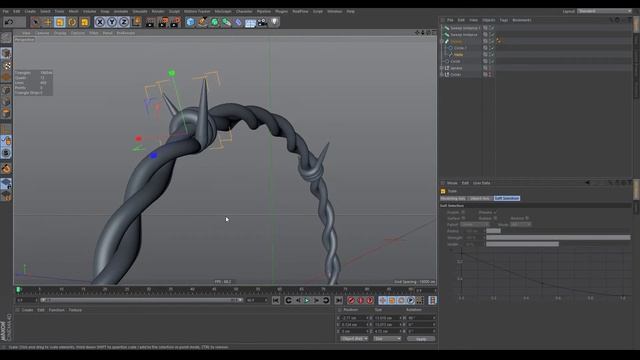
Task: Click the Apply button in coordinates
Action: tap(421, 339)
